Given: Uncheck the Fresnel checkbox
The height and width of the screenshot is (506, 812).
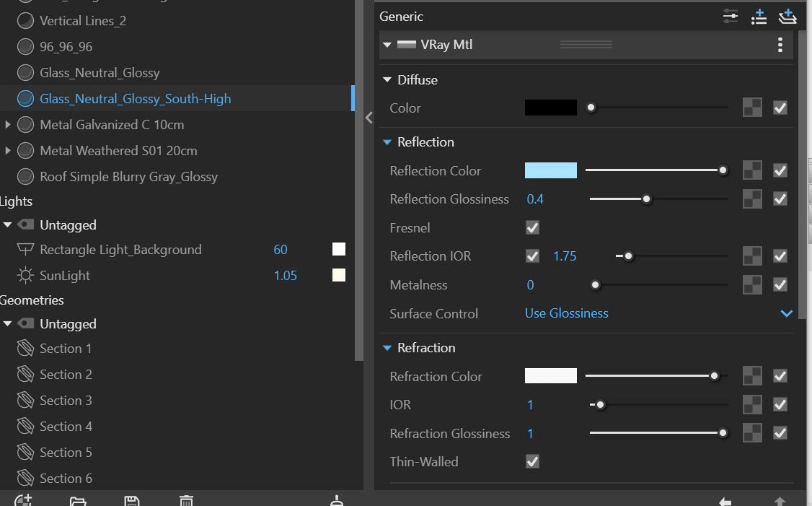Looking at the screenshot, I should point(532,227).
